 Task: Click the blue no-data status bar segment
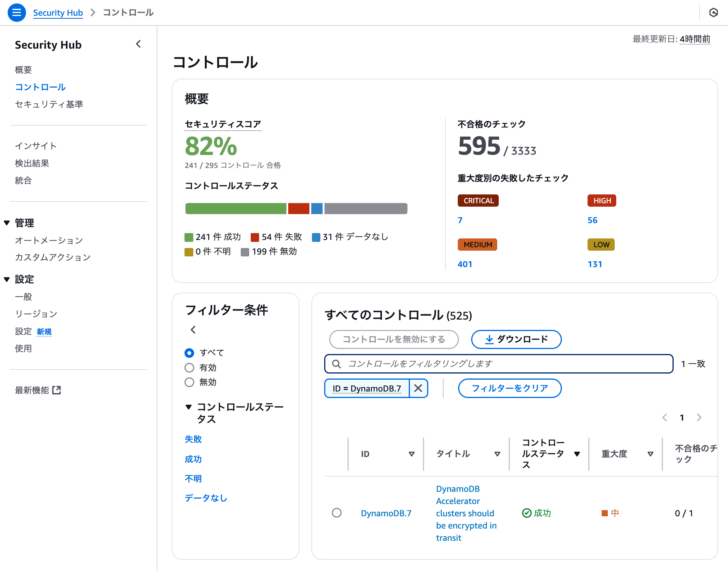317,209
